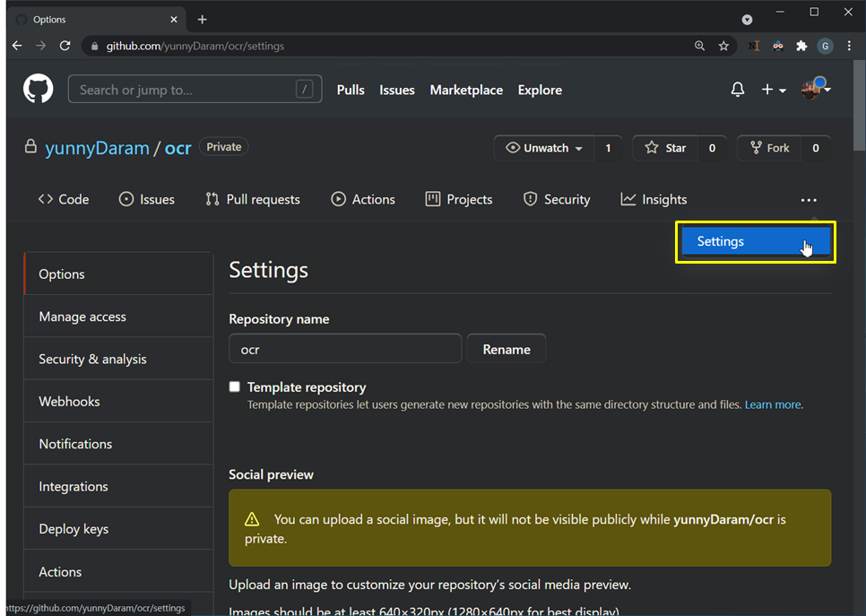
Task: Open the plus create-new dropdown
Action: 773,90
